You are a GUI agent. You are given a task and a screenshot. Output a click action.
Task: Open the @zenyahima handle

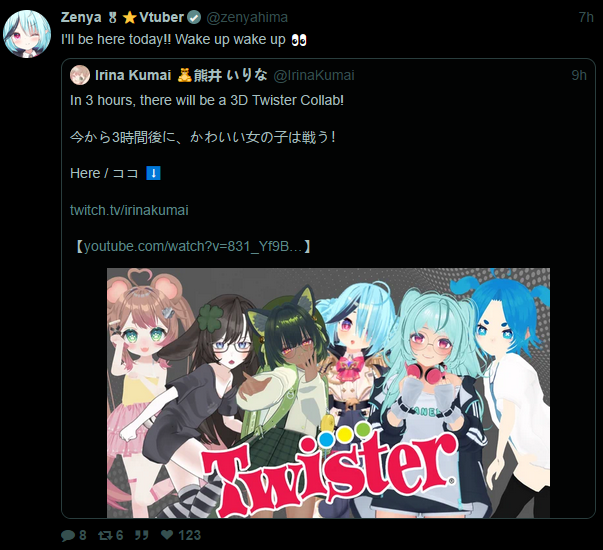[247, 17]
